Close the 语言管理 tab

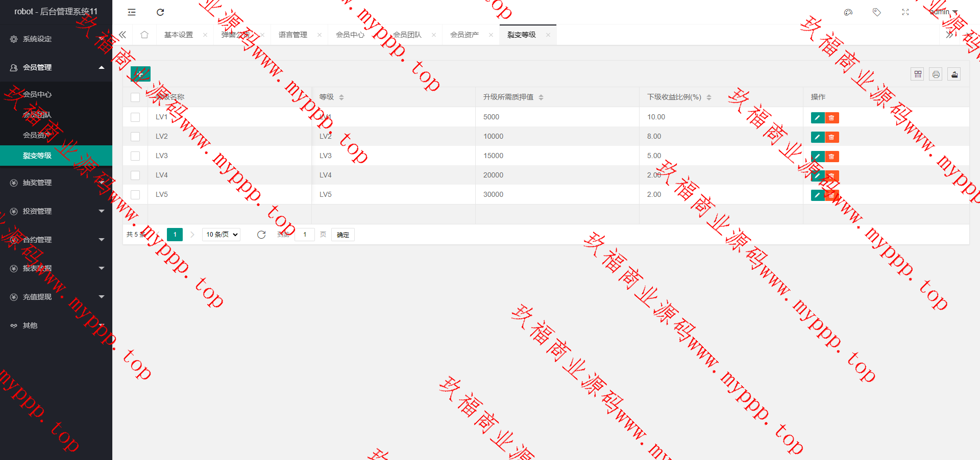coord(320,35)
